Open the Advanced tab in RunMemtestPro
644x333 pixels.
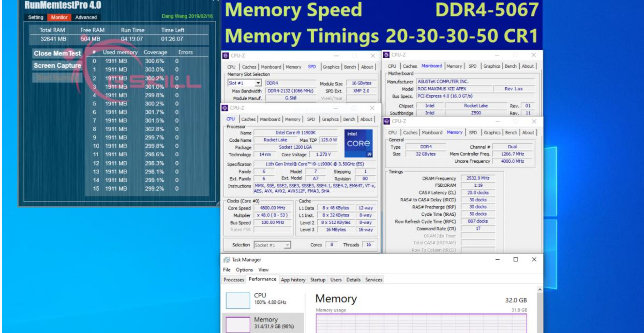click(86, 17)
